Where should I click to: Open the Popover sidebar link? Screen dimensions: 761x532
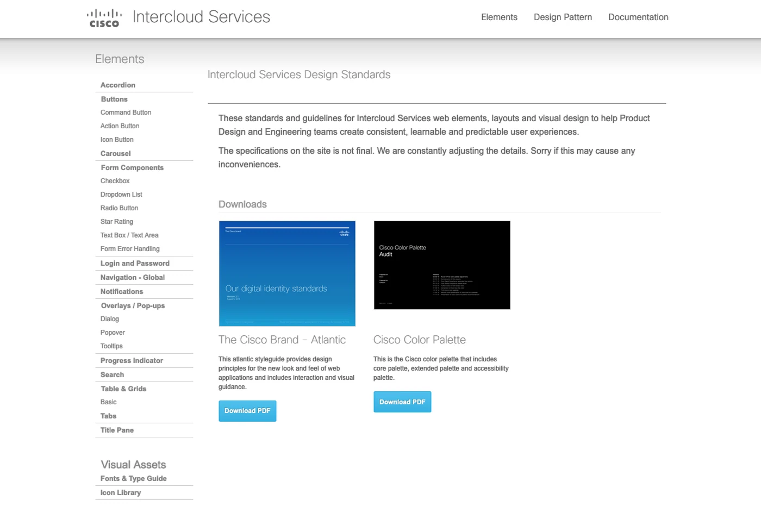(x=113, y=333)
